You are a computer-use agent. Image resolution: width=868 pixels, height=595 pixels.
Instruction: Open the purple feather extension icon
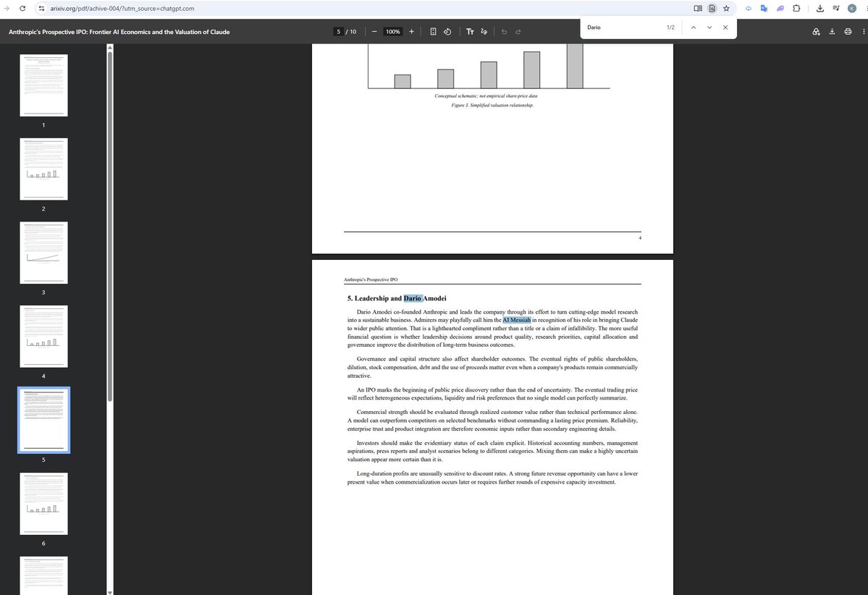point(780,8)
